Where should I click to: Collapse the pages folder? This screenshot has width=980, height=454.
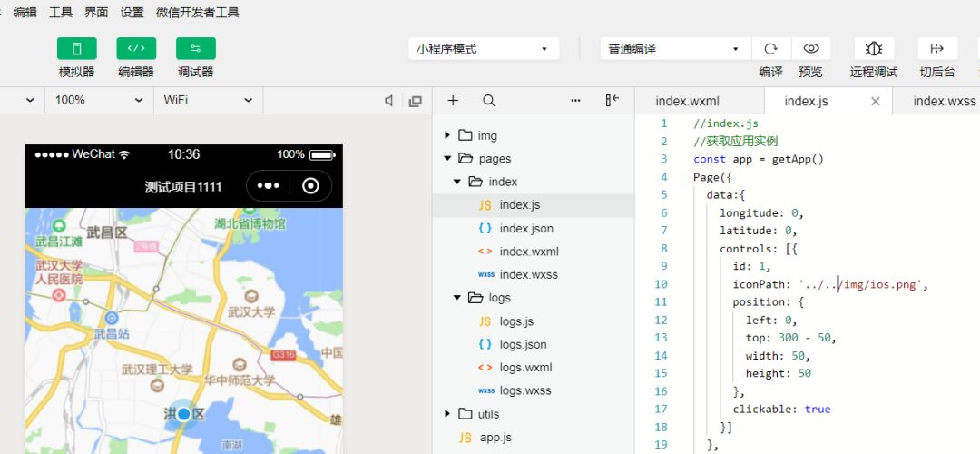pos(447,158)
